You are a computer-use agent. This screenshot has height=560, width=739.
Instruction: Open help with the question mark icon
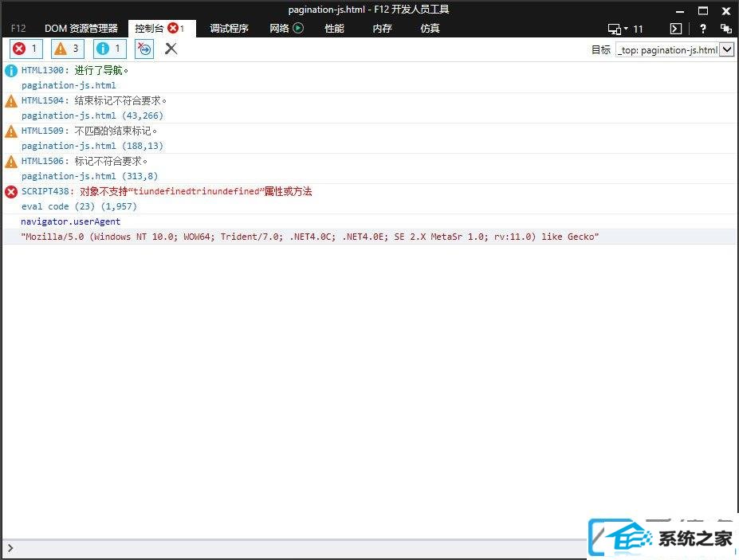(702, 29)
